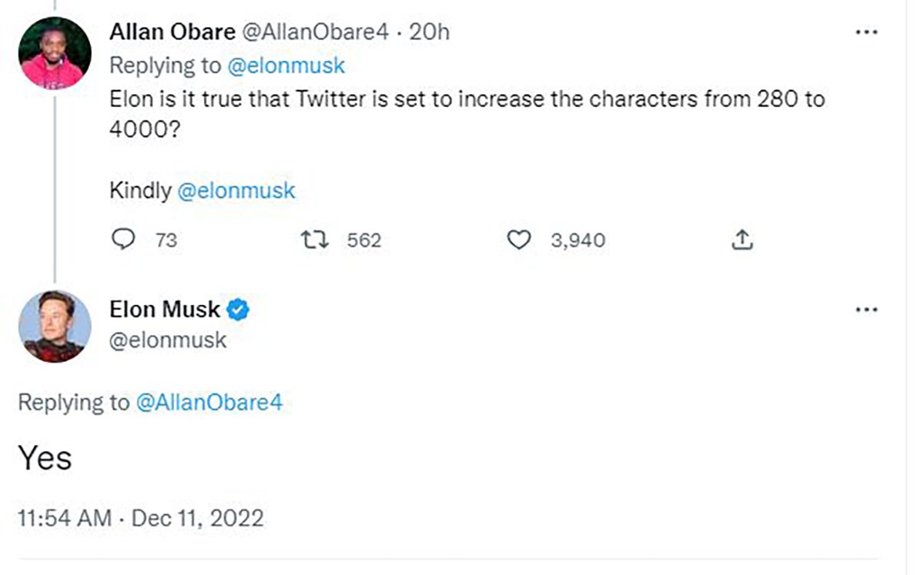
Task: Click the gray @elonmusk handle under Elon's name
Action: pyautogui.click(x=168, y=340)
